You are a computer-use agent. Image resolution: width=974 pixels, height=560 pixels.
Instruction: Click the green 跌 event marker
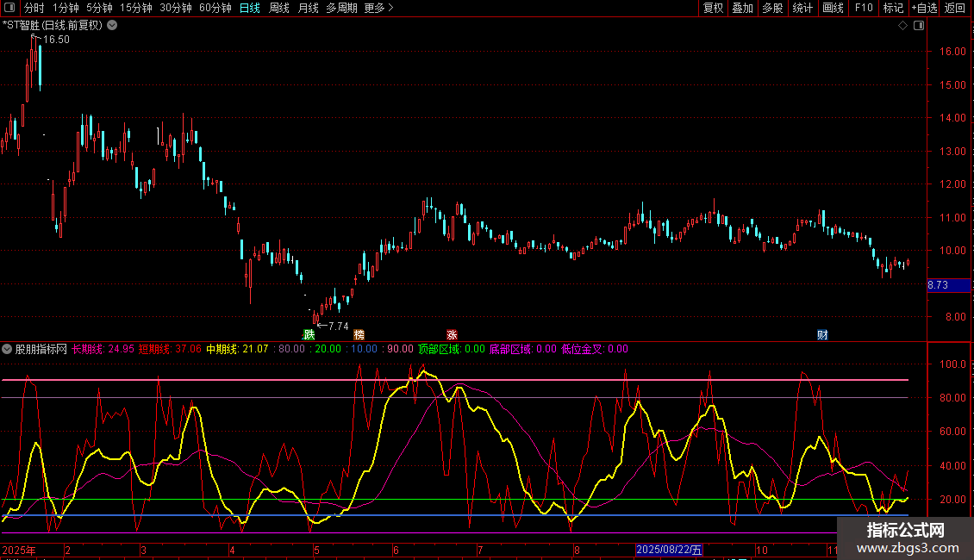309,335
